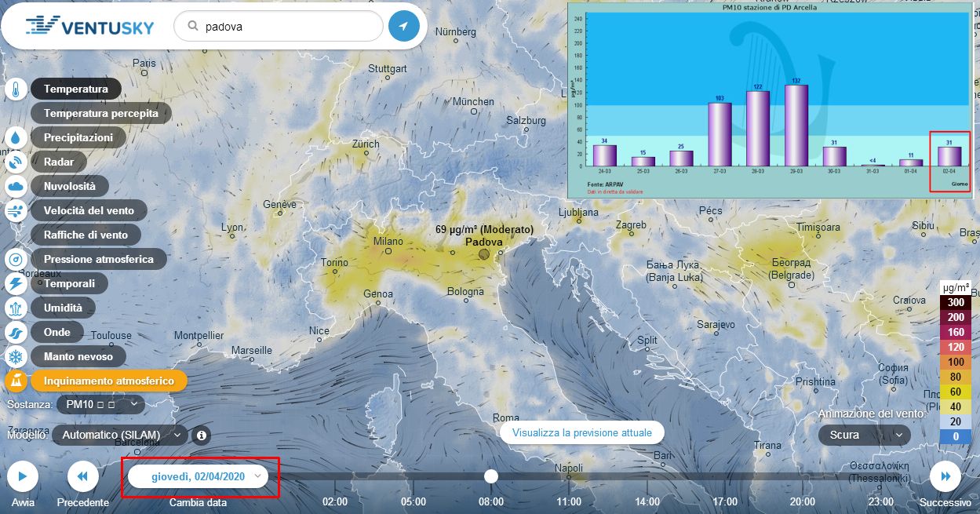Viewport: 980px width, 514px height.
Task: Jump to 02:00 on the timeline
Action: (x=335, y=501)
